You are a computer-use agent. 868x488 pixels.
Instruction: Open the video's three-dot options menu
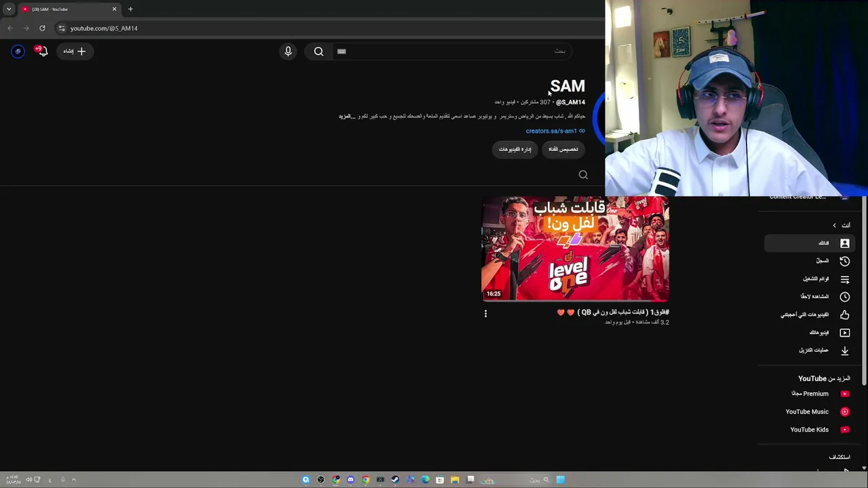pyautogui.click(x=486, y=314)
